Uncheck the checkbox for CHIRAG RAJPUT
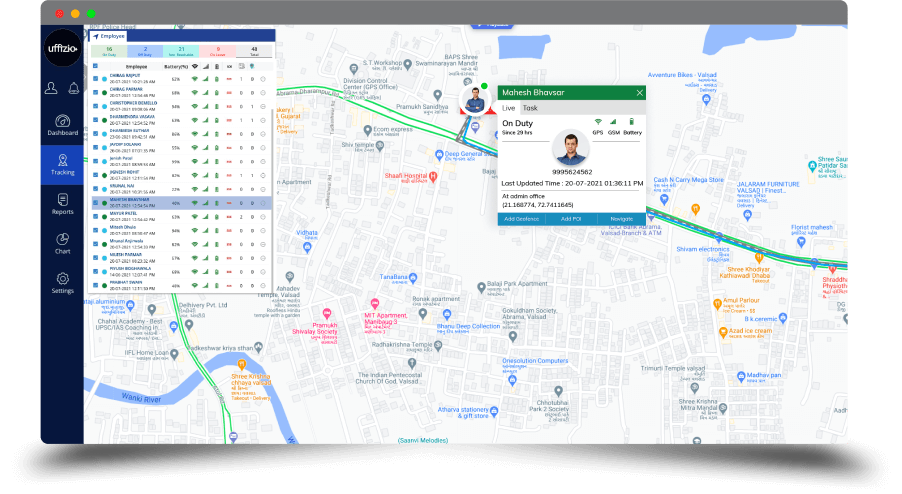 (96, 78)
